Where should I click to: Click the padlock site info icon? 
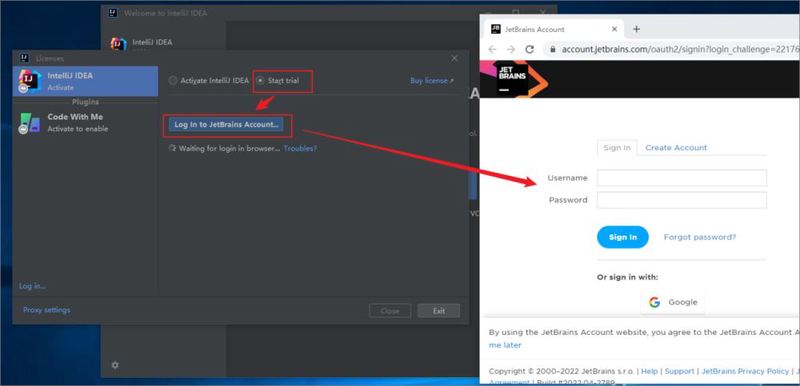point(552,49)
